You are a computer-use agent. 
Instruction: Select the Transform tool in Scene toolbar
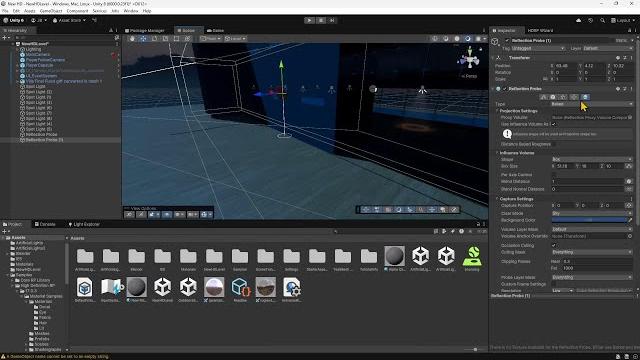coord(187,39)
